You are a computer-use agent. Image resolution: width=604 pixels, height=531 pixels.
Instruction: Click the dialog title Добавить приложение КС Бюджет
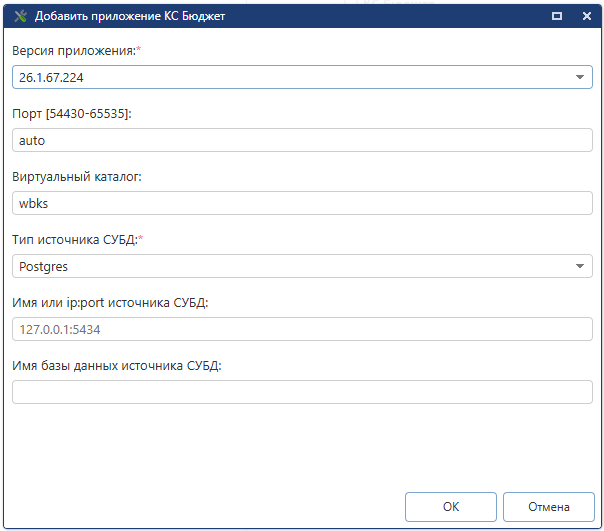(x=130, y=16)
